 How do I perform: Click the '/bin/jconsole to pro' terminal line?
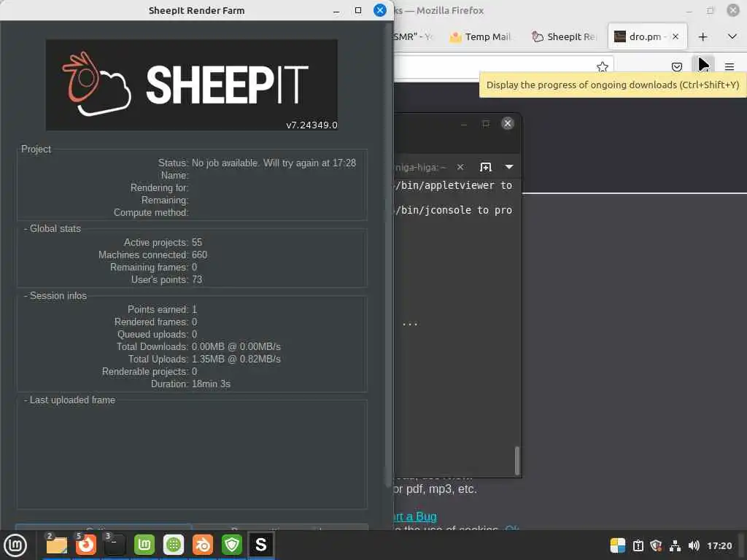[x=453, y=210]
